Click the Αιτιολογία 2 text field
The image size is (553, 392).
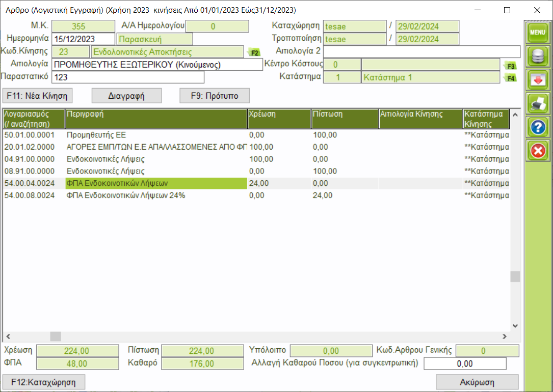(x=421, y=52)
